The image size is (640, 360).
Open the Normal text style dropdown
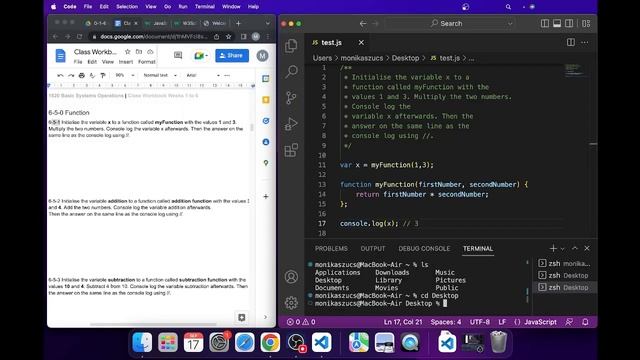tap(160, 76)
